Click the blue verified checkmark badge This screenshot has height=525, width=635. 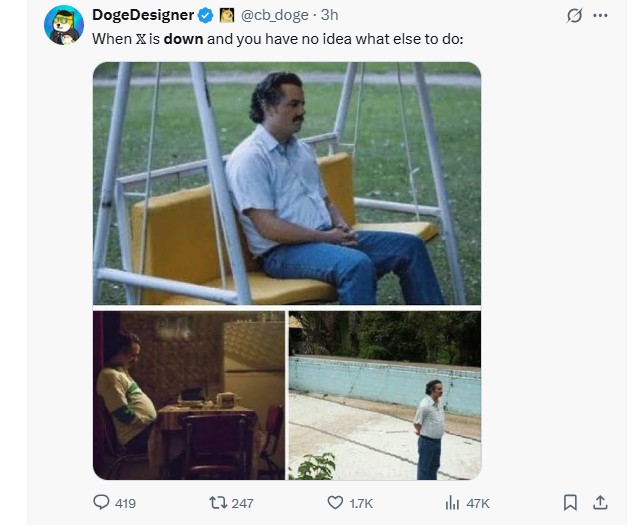[205, 15]
